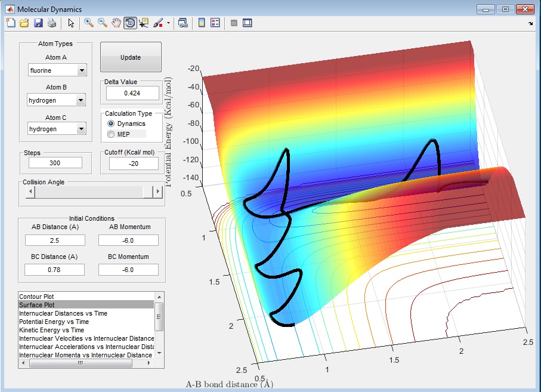The width and height of the screenshot is (541, 392).
Task: Insert a colorbar from the toolbar
Action: point(202,23)
